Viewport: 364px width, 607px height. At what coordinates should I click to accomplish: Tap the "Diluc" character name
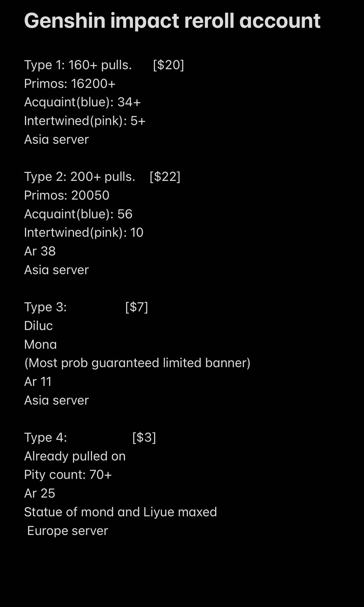click(x=39, y=326)
